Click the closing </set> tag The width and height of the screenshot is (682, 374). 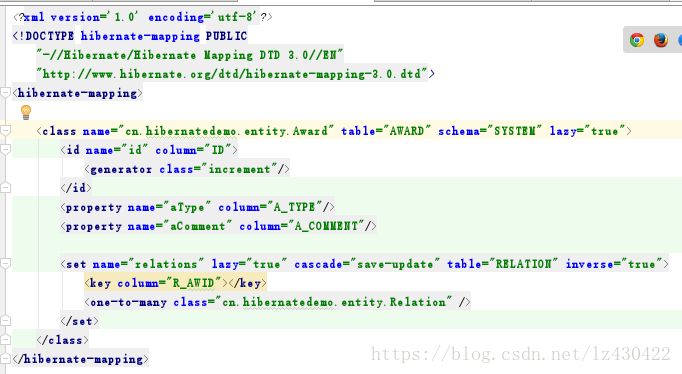[80, 321]
